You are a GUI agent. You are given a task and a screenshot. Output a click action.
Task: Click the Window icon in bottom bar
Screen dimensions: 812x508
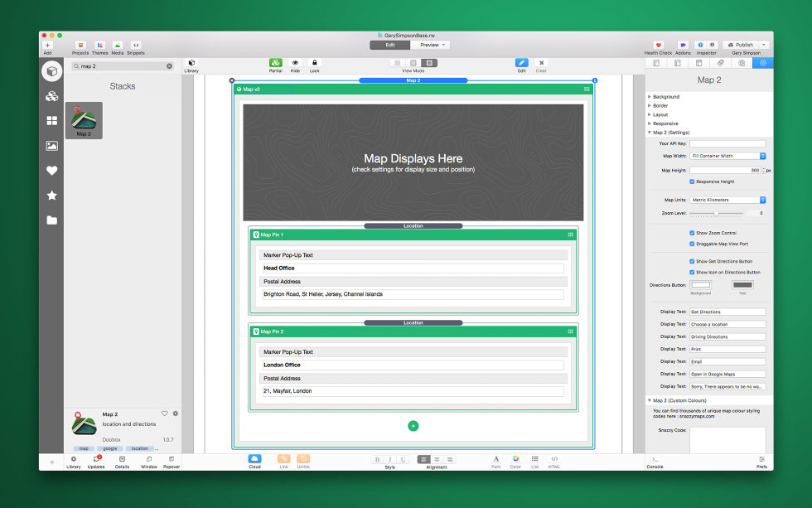pyautogui.click(x=149, y=459)
